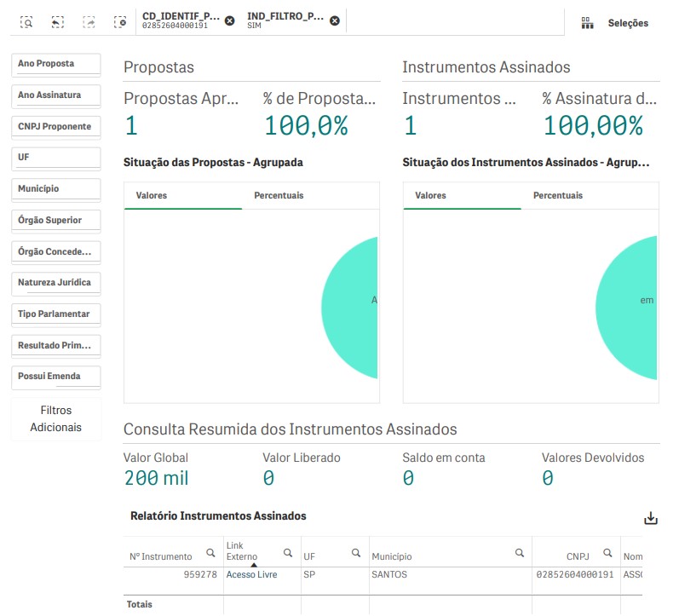
Task: Expand the UF filter list
Action: pos(56,158)
